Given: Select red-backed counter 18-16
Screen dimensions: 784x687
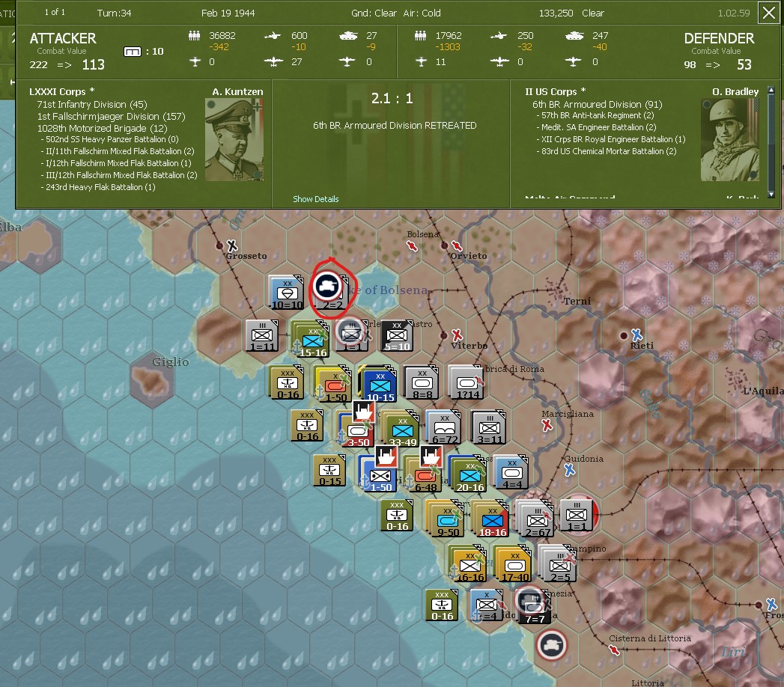Looking at the screenshot, I should tap(490, 519).
